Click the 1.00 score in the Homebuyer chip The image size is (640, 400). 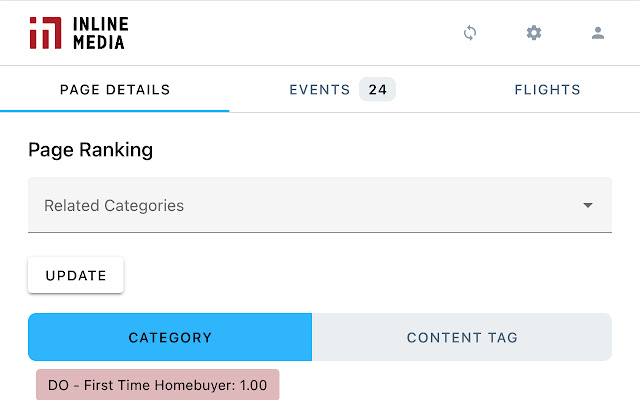pyautogui.click(x=252, y=385)
